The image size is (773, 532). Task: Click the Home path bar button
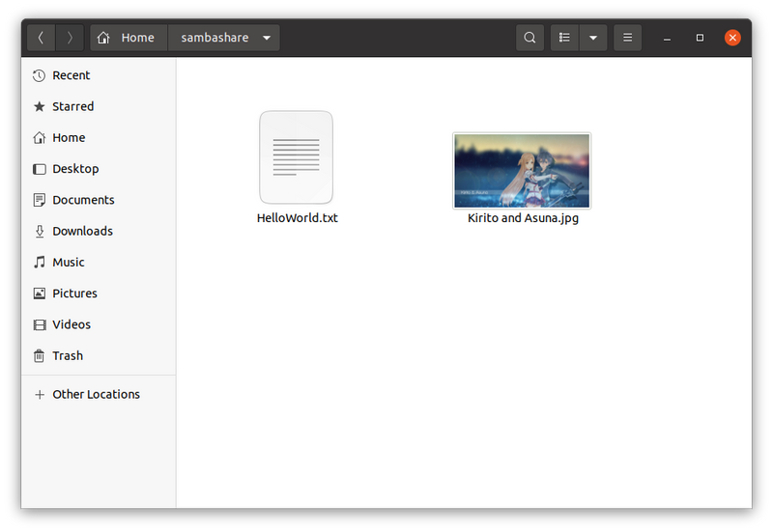129,38
